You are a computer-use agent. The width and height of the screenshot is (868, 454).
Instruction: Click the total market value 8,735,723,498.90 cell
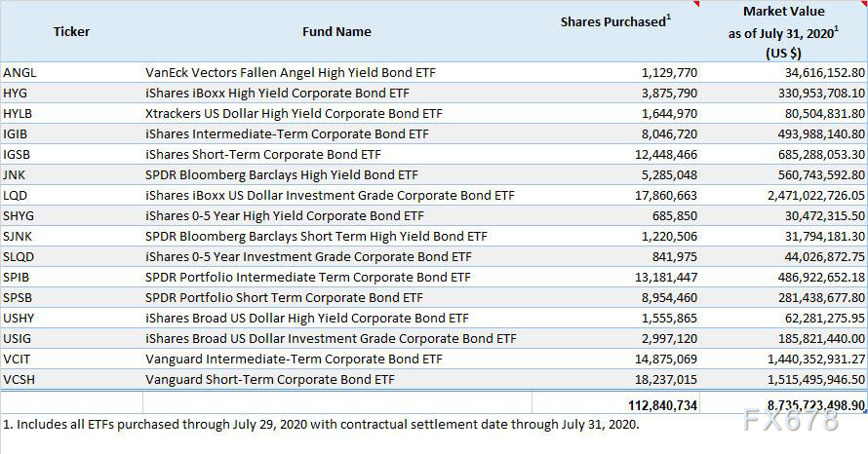pyautogui.click(x=783, y=403)
